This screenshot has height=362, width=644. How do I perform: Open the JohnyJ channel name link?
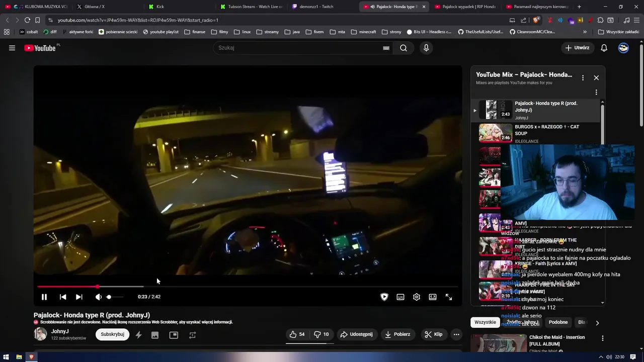click(60, 331)
